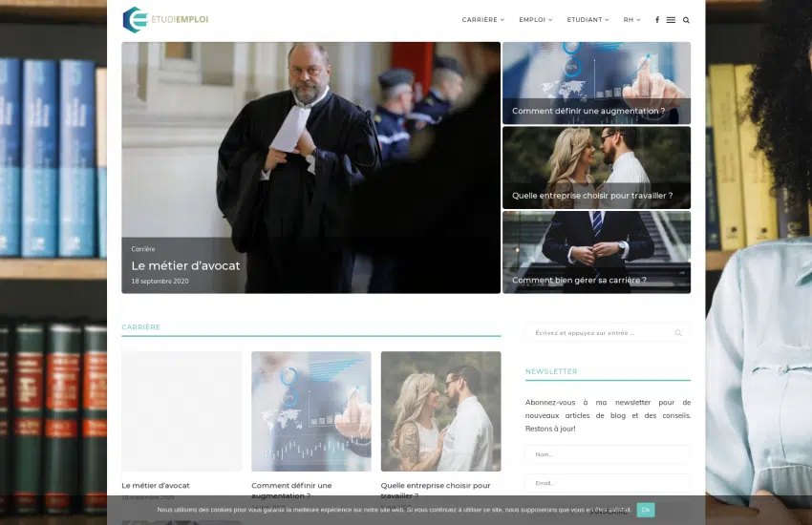812x525 pixels.
Task: Open the Facebook page icon
Action: tap(656, 20)
